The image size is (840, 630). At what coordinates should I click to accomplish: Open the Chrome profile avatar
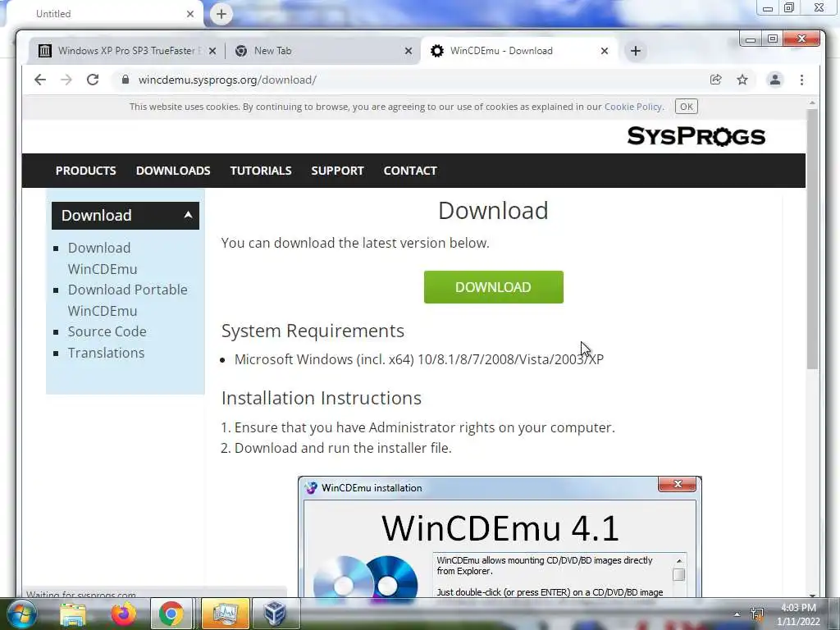point(774,80)
